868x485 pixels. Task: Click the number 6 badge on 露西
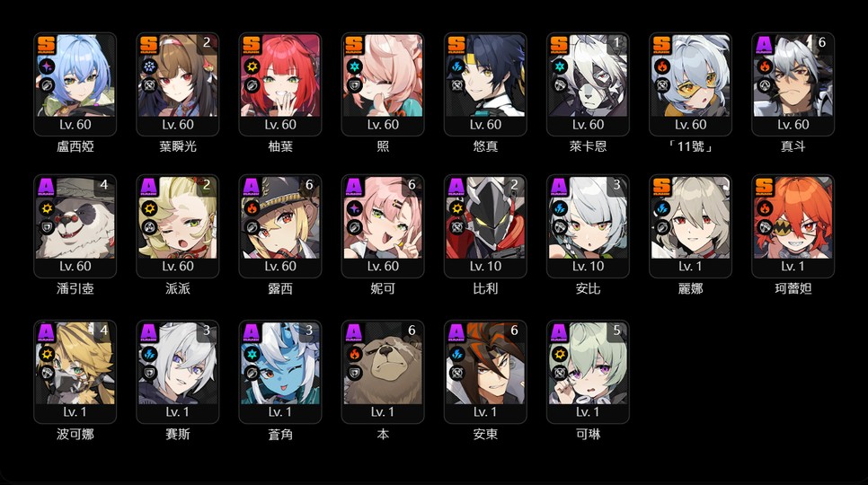point(309,185)
